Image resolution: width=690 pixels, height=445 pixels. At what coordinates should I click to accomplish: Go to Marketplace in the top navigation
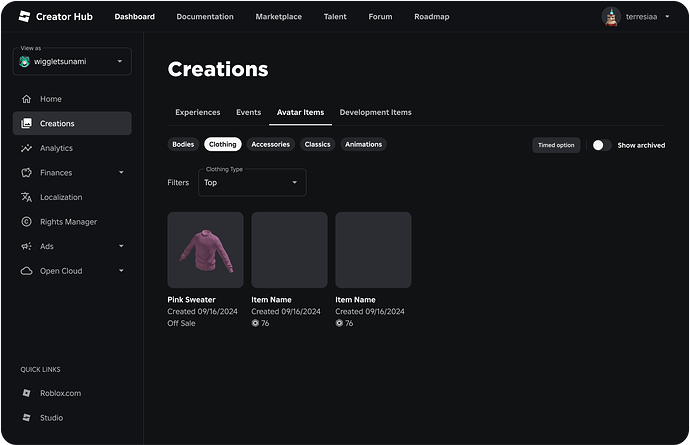tap(279, 17)
